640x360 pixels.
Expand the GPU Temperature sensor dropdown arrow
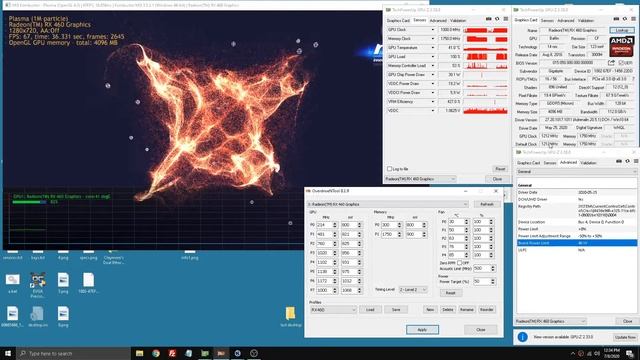click(x=433, y=48)
